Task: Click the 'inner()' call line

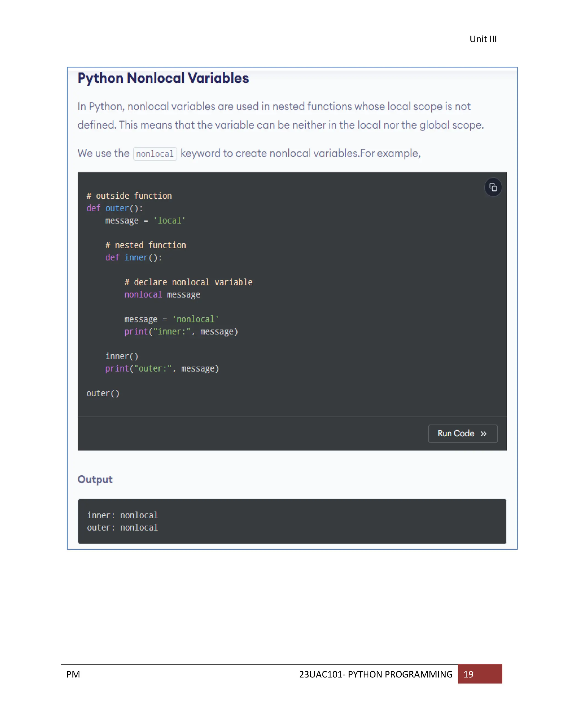Action: 122,356
